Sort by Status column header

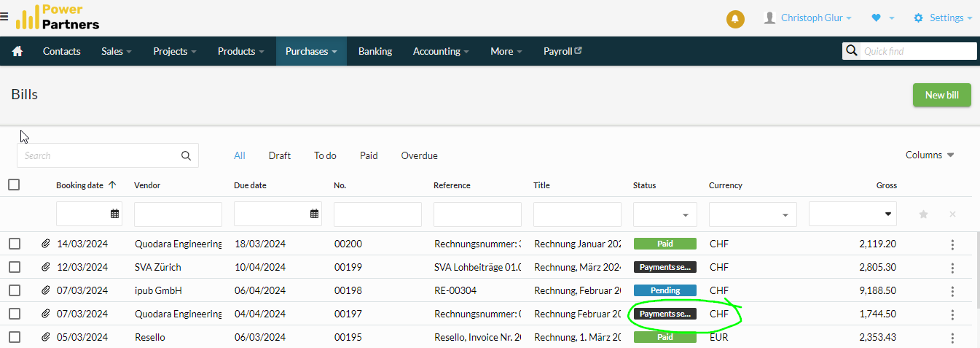pos(645,185)
